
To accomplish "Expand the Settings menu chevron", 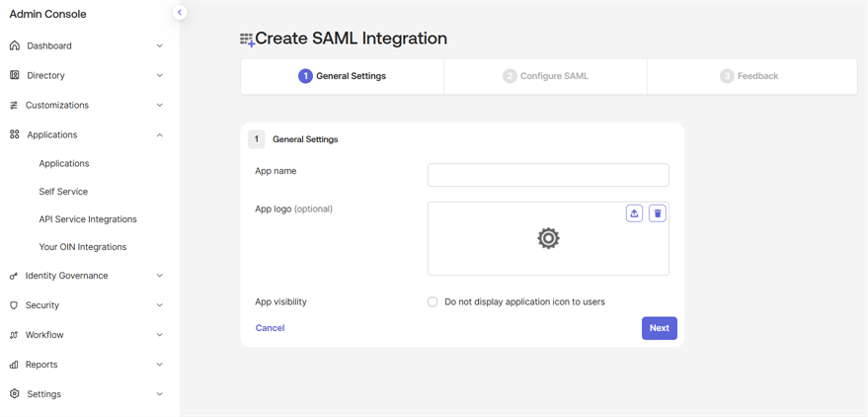I will coord(159,394).
